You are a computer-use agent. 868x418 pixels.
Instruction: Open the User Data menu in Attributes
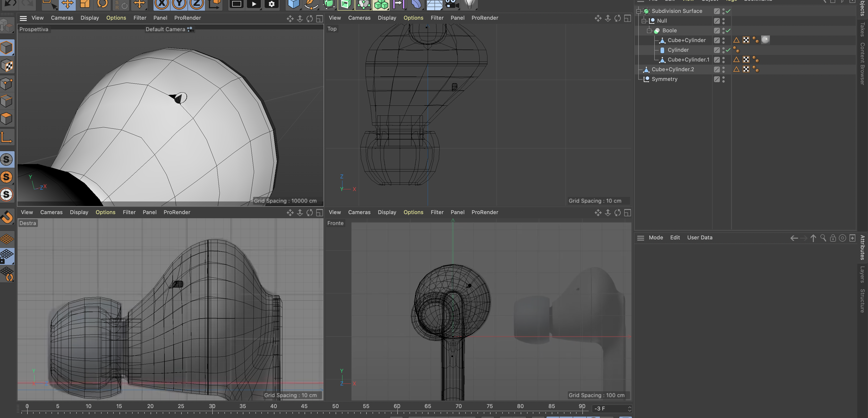click(x=699, y=238)
